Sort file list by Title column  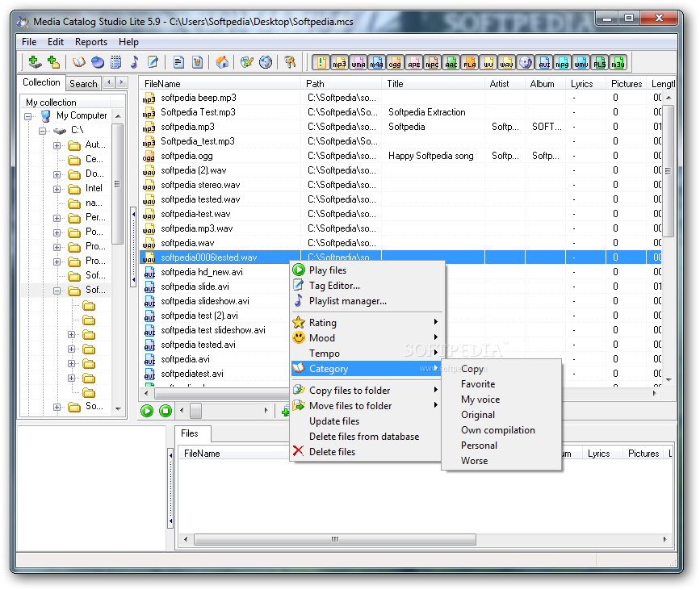[x=433, y=84]
